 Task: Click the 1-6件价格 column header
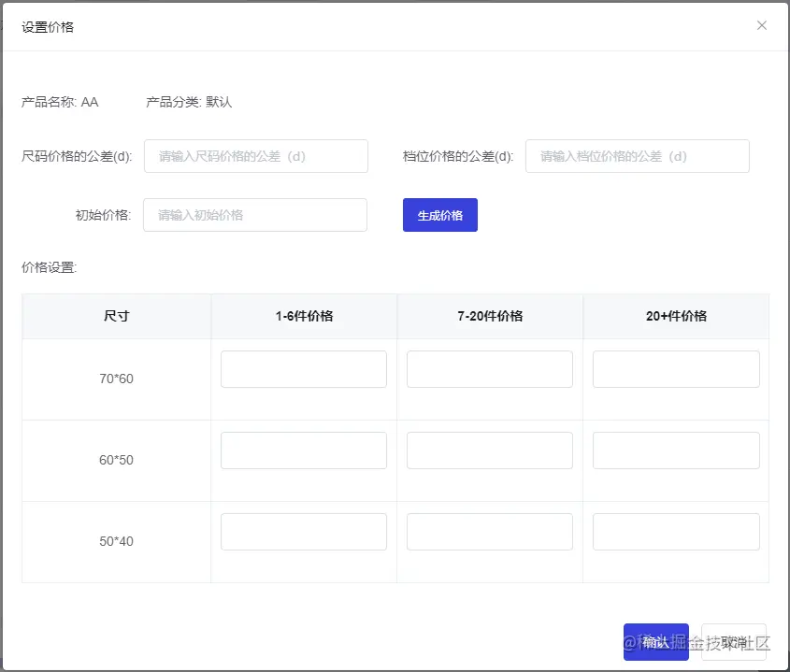tap(304, 316)
